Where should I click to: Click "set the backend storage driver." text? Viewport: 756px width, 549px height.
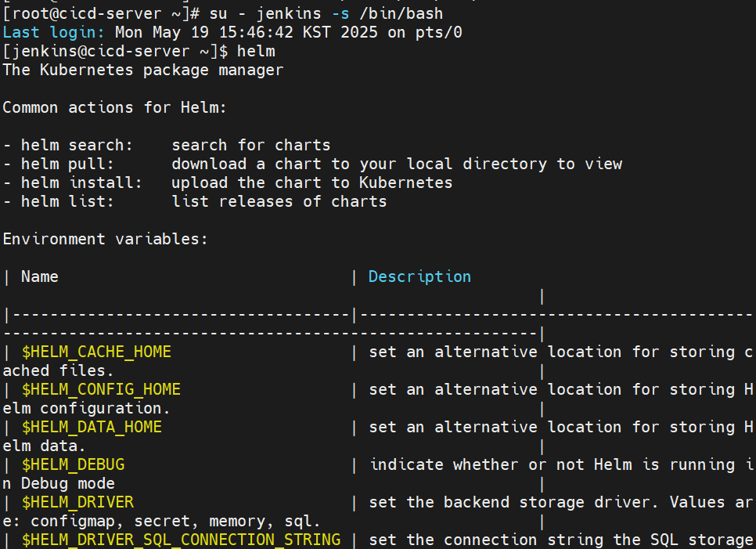513,503
